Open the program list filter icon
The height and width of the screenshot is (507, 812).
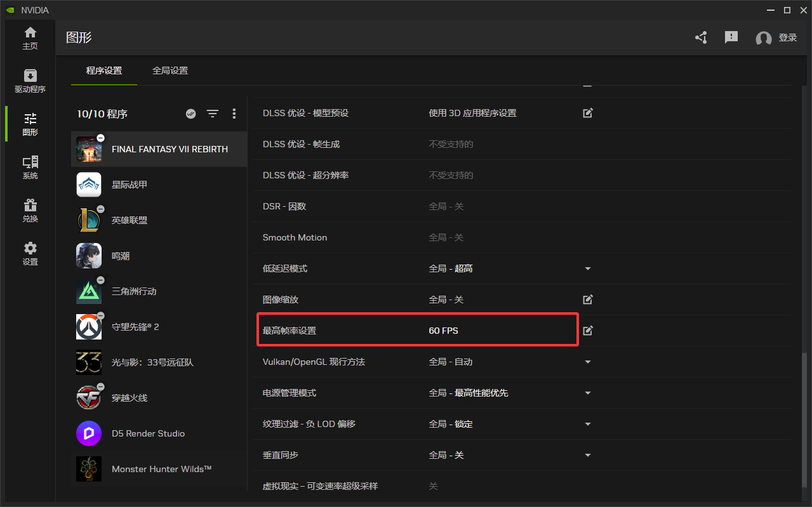tap(213, 114)
